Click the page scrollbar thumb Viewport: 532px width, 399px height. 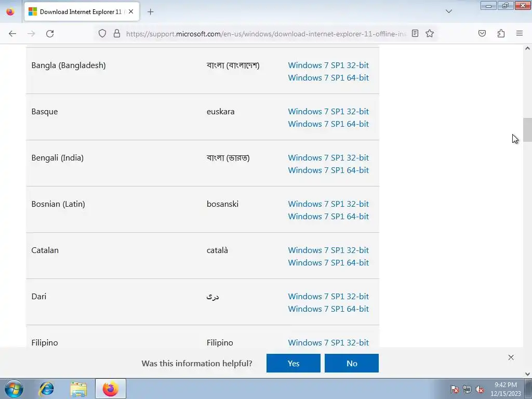tap(527, 129)
